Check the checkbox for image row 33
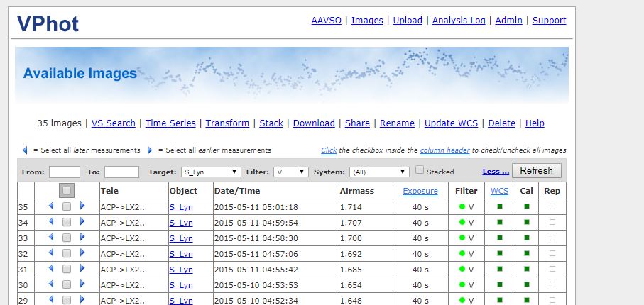The height and width of the screenshot is (305, 644). [x=67, y=238]
